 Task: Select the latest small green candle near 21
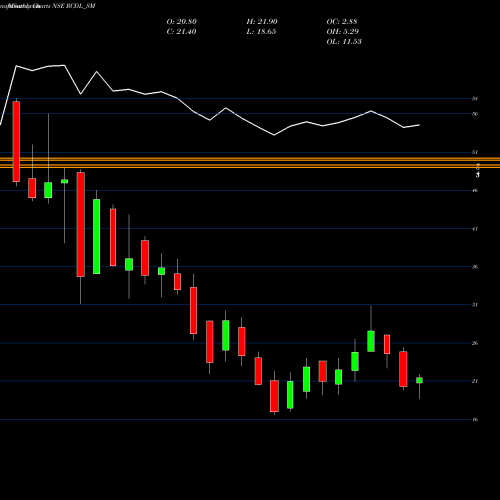coord(419,380)
